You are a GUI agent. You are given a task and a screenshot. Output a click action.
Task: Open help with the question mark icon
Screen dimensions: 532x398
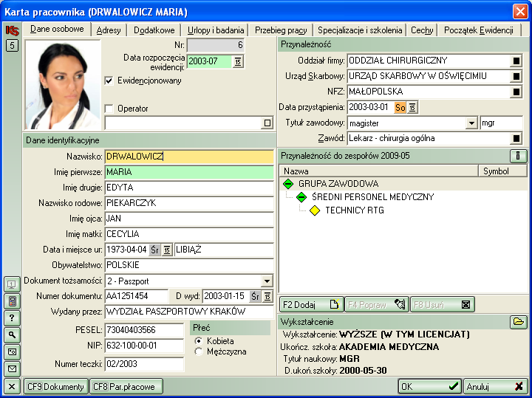tap(12, 318)
